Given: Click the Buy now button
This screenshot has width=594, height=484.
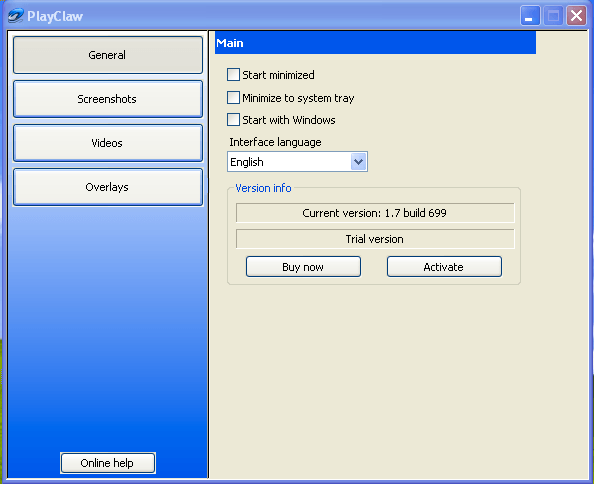Looking at the screenshot, I should pos(303,267).
